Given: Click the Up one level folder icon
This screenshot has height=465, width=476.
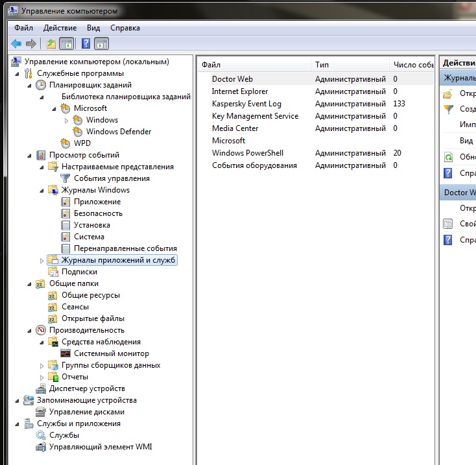Looking at the screenshot, I should pyautogui.click(x=51, y=43).
